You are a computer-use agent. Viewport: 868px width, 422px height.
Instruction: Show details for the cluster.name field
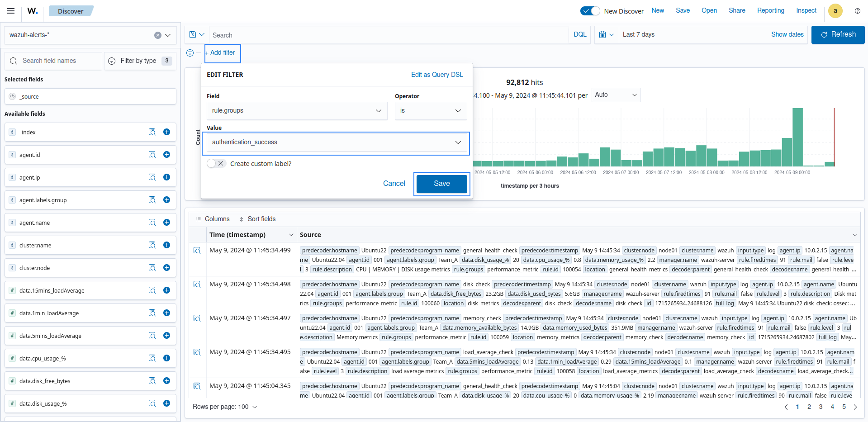(152, 245)
